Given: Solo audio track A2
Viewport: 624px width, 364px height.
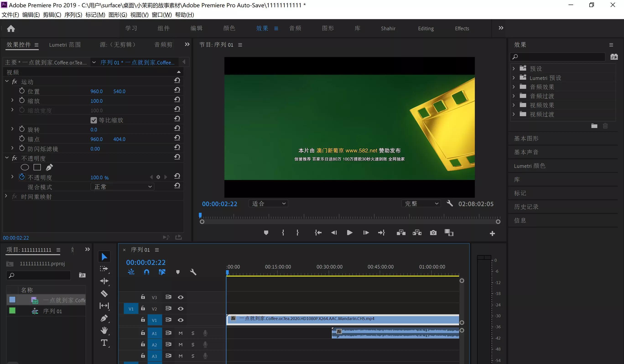Looking at the screenshot, I should 193,345.
